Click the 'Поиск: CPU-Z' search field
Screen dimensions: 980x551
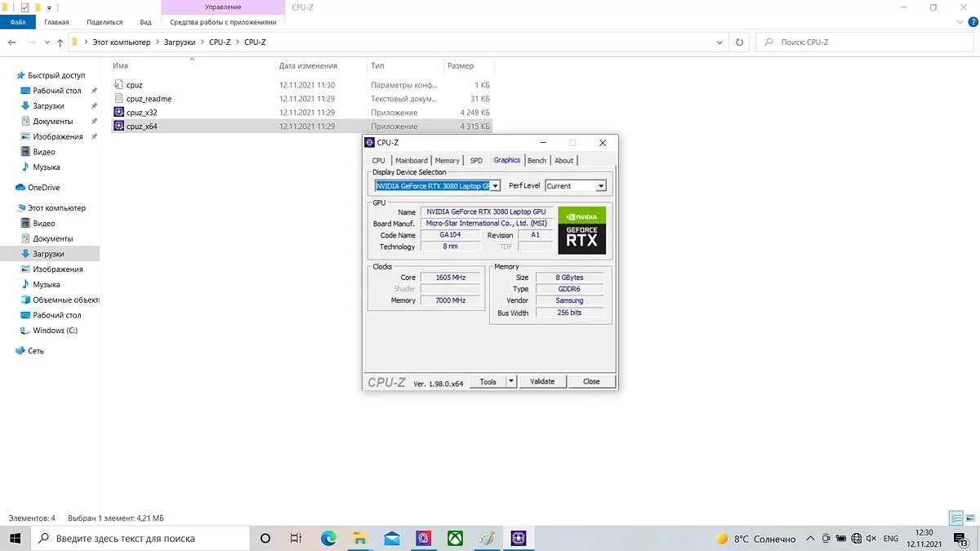point(866,42)
